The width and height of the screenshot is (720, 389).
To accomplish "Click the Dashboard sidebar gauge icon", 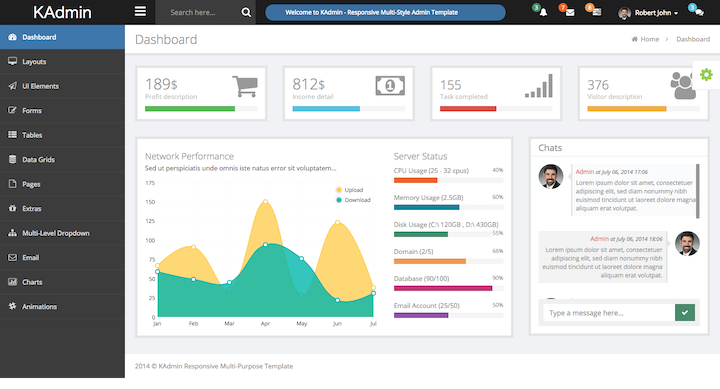I will (x=12, y=37).
